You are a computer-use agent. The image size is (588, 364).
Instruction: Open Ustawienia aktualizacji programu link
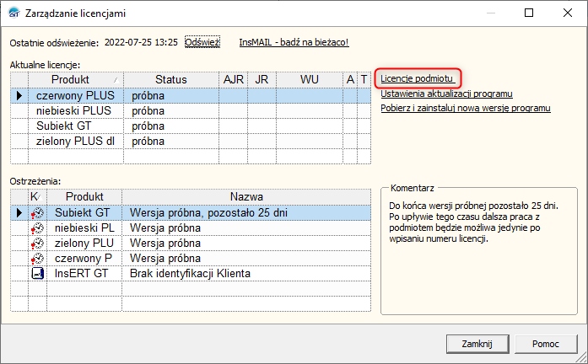coord(446,94)
